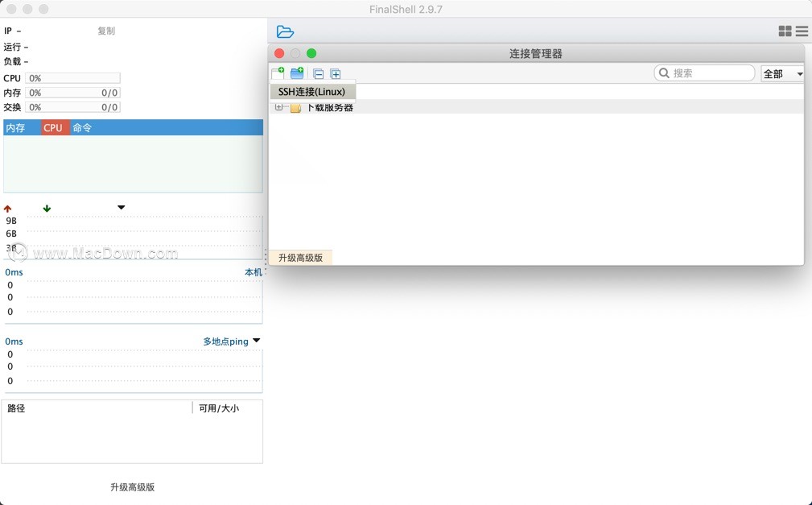Sort processes by CPU column header
812x505 pixels.
(56, 127)
